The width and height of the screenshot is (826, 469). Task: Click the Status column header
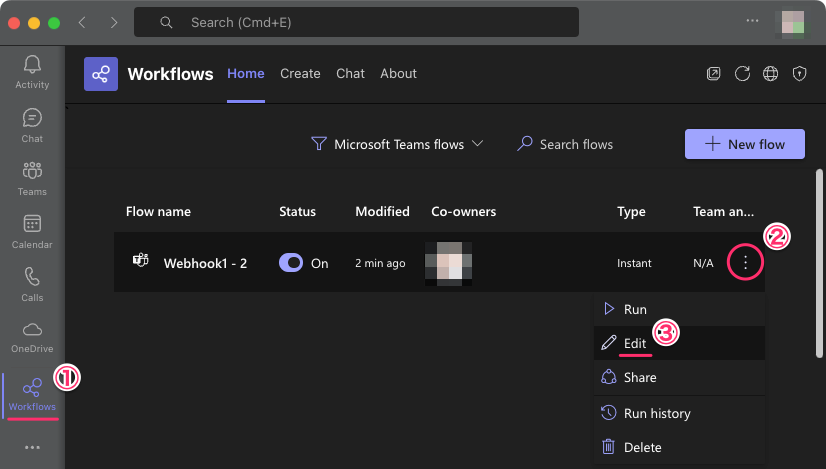298,211
